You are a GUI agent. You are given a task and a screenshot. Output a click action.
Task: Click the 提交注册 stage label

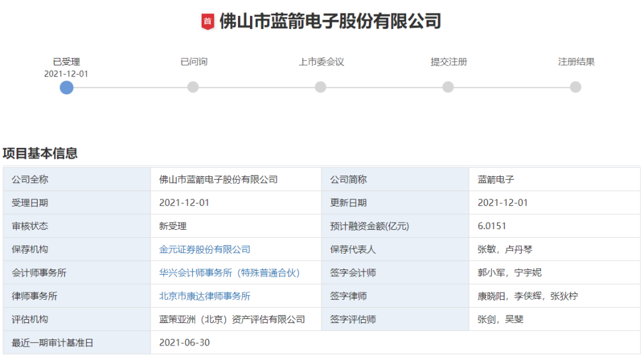pos(449,62)
